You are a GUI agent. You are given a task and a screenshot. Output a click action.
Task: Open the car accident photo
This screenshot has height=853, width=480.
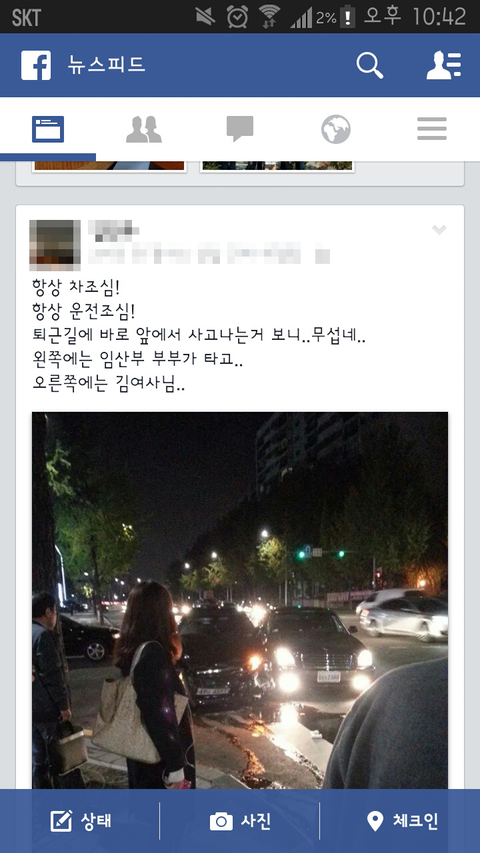click(240, 600)
